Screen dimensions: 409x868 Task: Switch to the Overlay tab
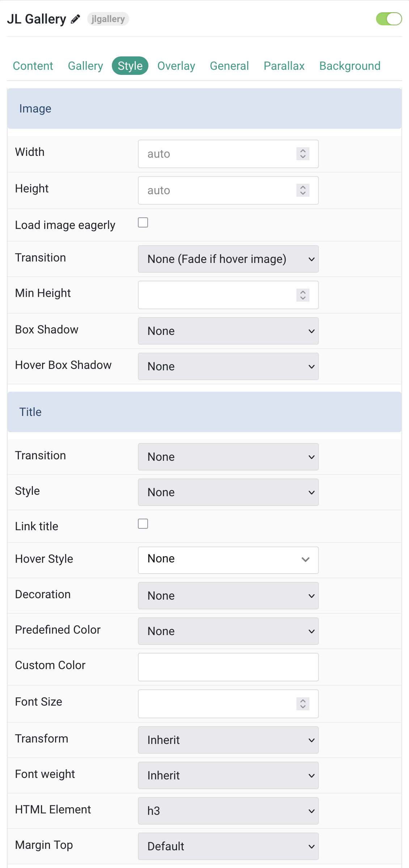tap(176, 66)
